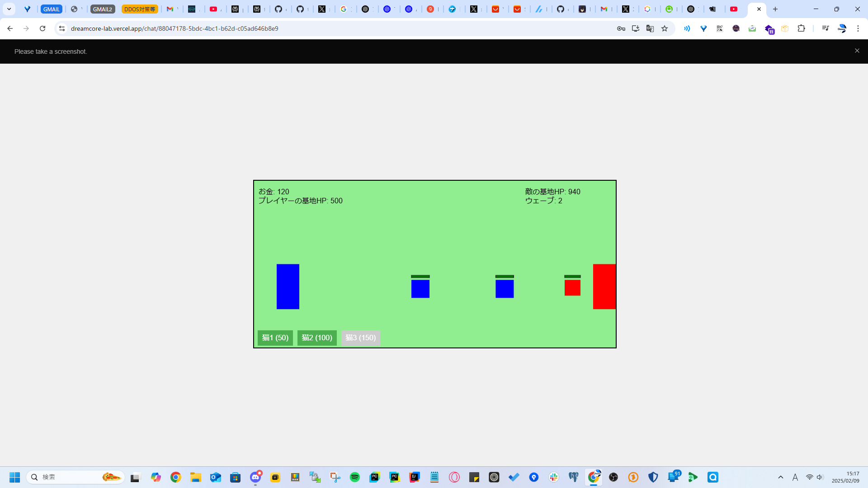The width and height of the screenshot is (868, 488).
Task: Expand the tab search dropdown arrow
Action: 9,9
